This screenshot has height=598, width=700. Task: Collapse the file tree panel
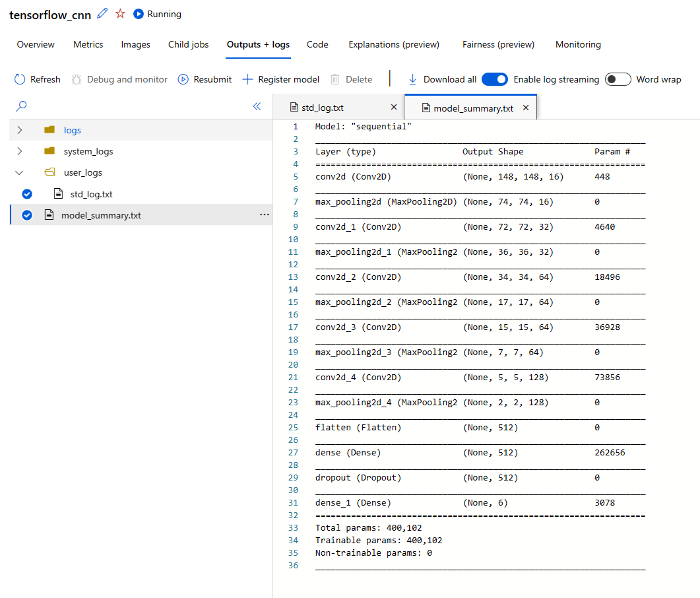(x=257, y=106)
